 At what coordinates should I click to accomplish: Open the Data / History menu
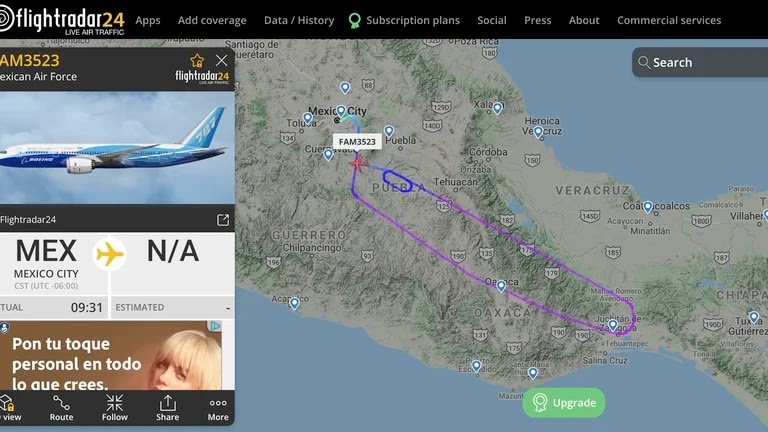(299, 20)
